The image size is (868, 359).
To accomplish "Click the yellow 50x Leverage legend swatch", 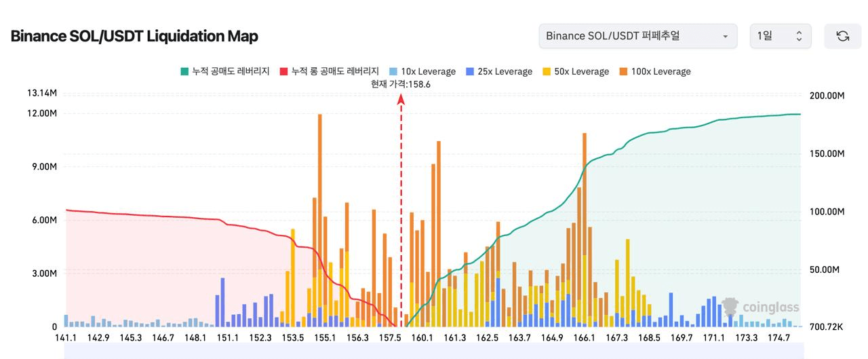I will pyautogui.click(x=547, y=71).
